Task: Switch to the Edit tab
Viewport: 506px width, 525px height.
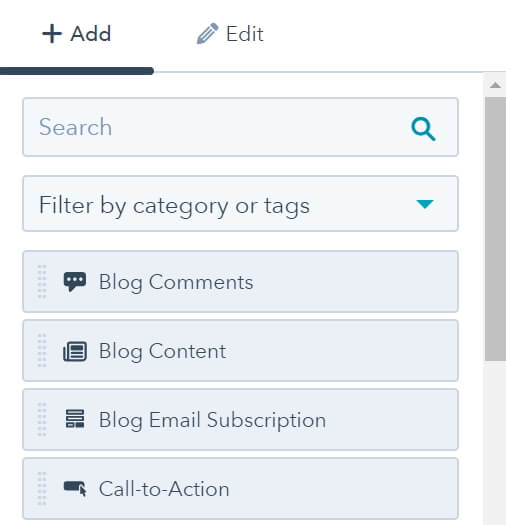Action: (230, 34)
